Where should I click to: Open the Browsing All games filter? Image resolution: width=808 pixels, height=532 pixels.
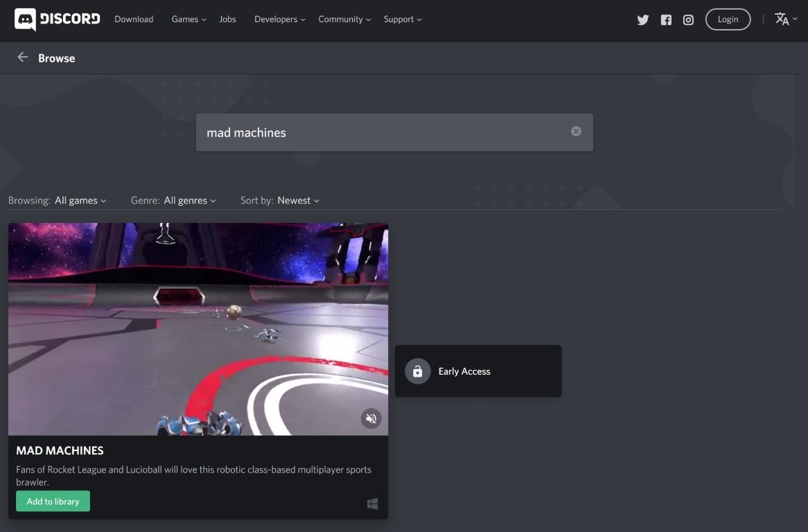[80, 200]
